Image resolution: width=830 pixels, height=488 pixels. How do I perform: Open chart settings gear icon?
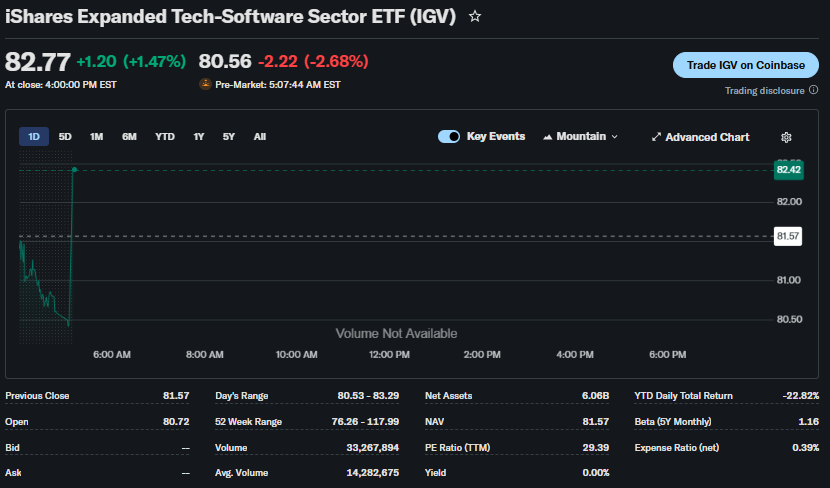point(786,137)
